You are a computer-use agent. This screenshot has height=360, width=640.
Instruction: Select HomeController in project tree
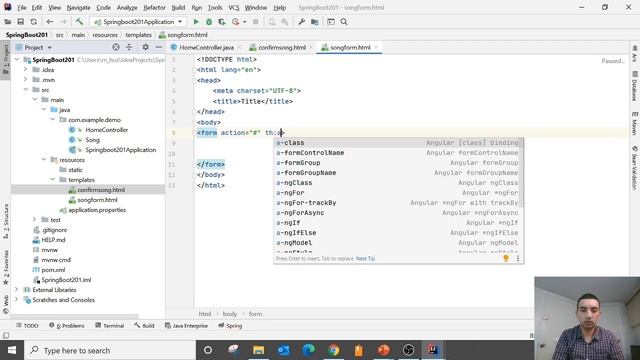(107, 130)
